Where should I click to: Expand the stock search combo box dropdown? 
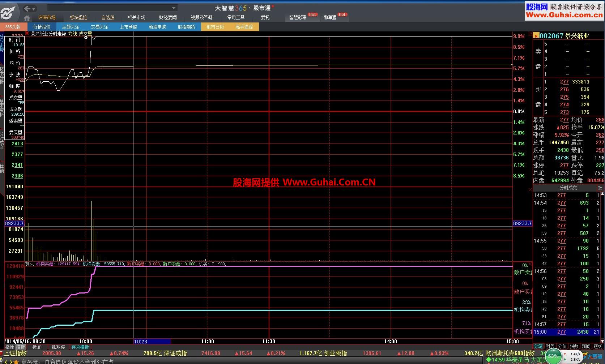click(174, 8)
